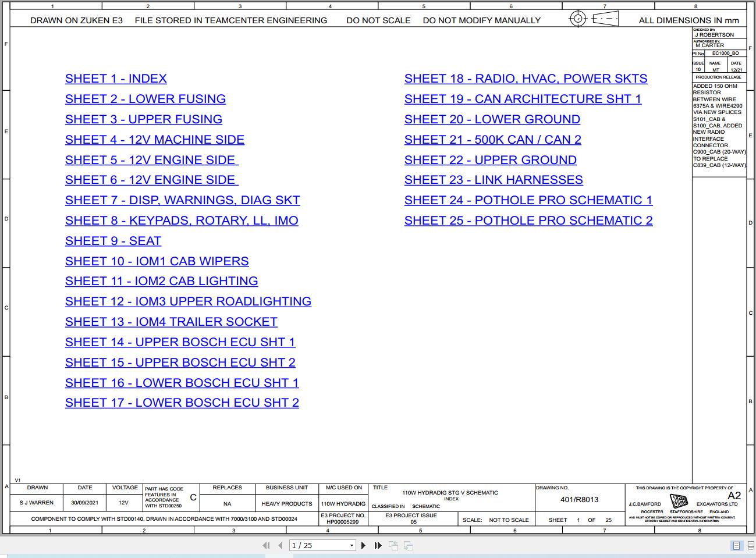Open SHEET 18 - RADIO, HVAC, POWER SKTS
756x558 pixels.
coord(526,79)
